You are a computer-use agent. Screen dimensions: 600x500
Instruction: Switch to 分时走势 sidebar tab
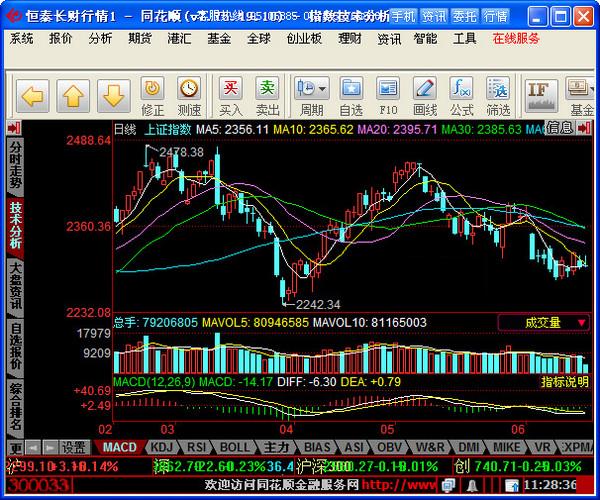click(x=15, y=165)
